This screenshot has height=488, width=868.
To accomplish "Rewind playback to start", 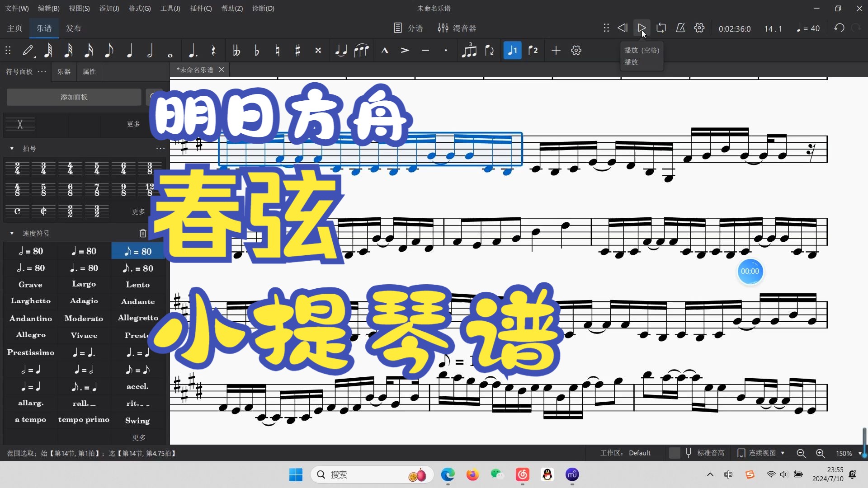I will click(623, 28).
